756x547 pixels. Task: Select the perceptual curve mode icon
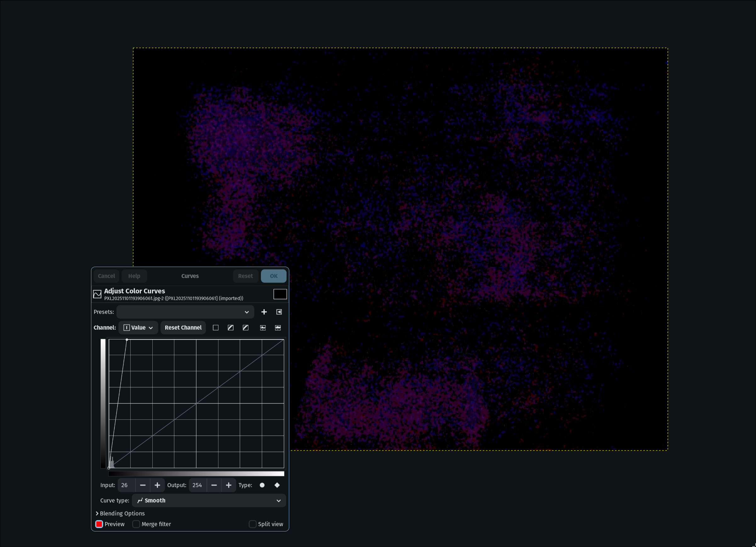click(245, 328)
